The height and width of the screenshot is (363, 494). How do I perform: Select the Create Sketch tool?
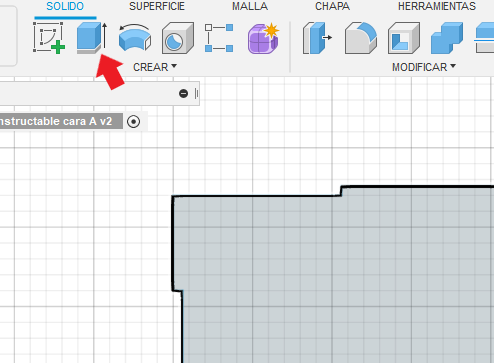point(49,38)
